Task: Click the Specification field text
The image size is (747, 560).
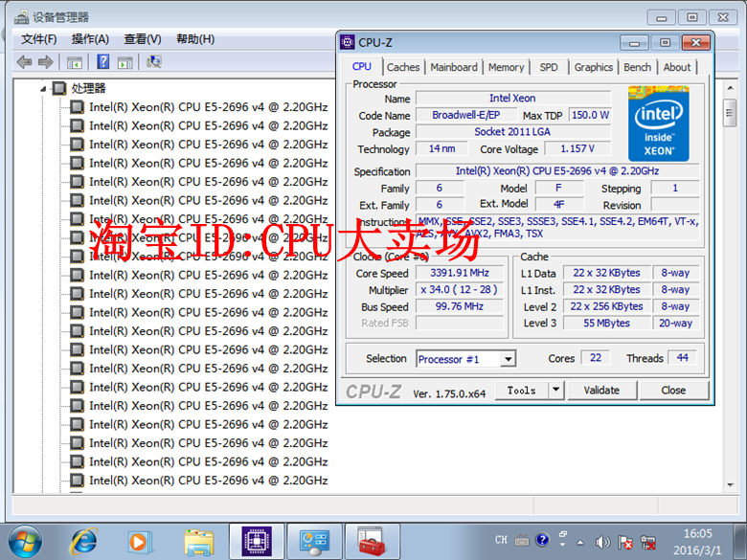Action: coord(557,171)
